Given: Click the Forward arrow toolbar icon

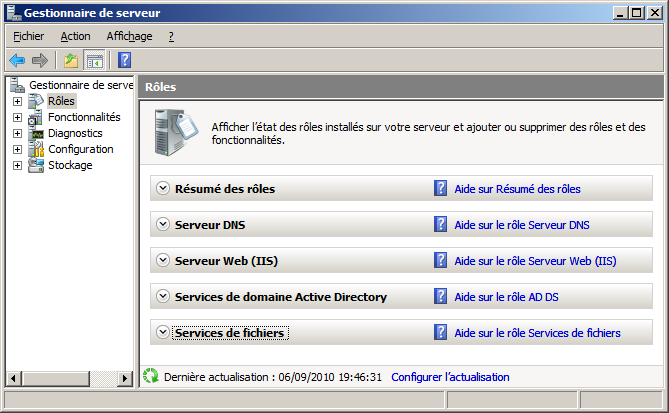Looking at the screenshot, I should pos(40,60).
